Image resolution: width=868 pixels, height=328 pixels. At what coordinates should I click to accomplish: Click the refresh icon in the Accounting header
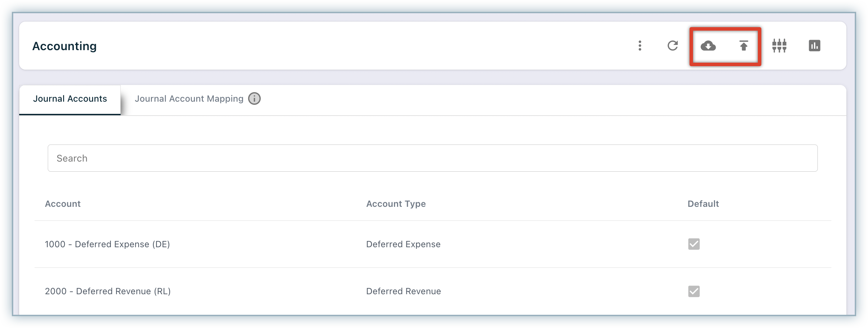pyautogui.click(x=672, y=46)
